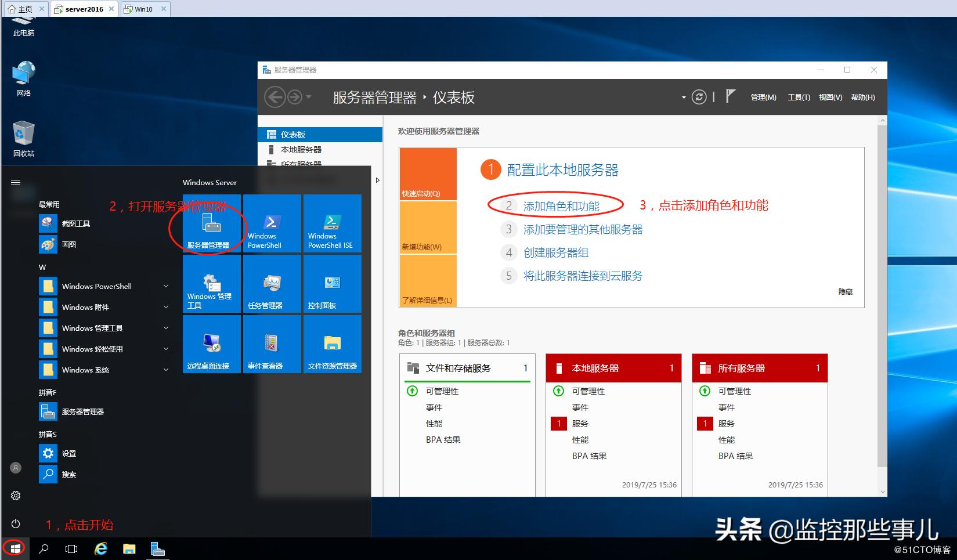Viewport: 957px width, 560px height.
Task: Expand the Windows 附件 folder
Action: click(x=166, y=307)
